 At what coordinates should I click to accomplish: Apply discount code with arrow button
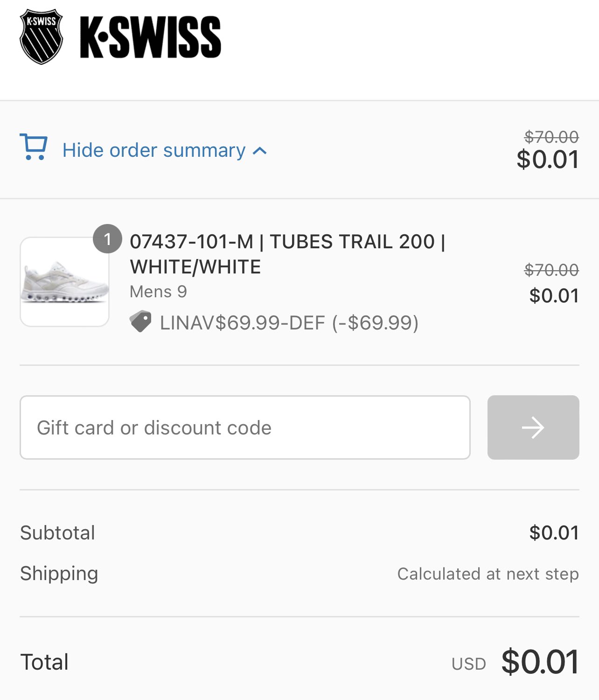click(533, 427)
